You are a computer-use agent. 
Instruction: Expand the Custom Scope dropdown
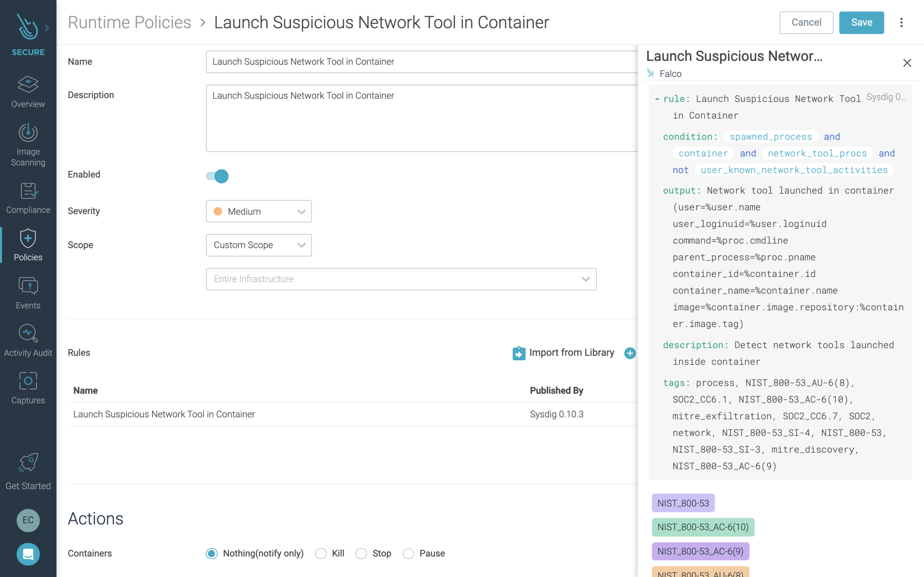[x=258, y=245]
